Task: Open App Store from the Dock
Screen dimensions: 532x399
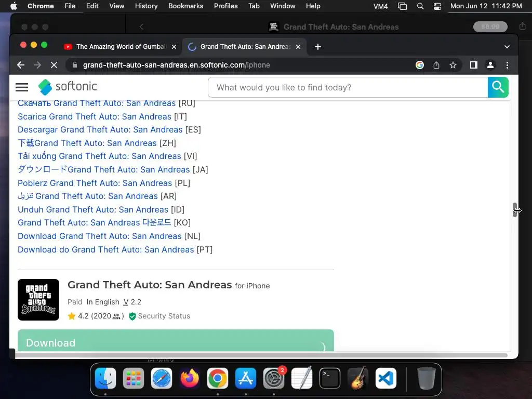Action: [x=246, y=378]
